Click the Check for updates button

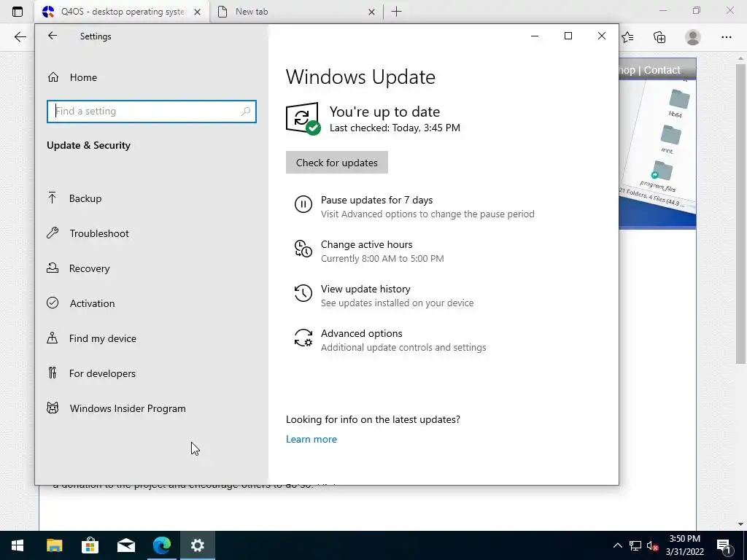pyautogui.click(x=337, y=163)
